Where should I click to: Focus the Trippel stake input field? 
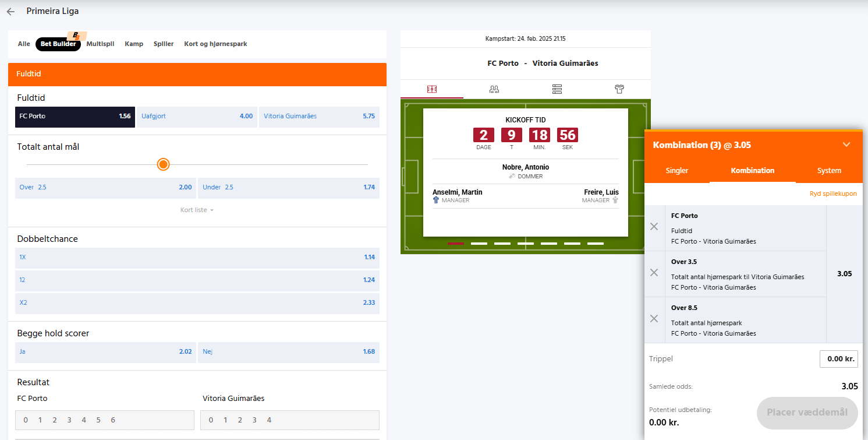click(x=838, y=359)
